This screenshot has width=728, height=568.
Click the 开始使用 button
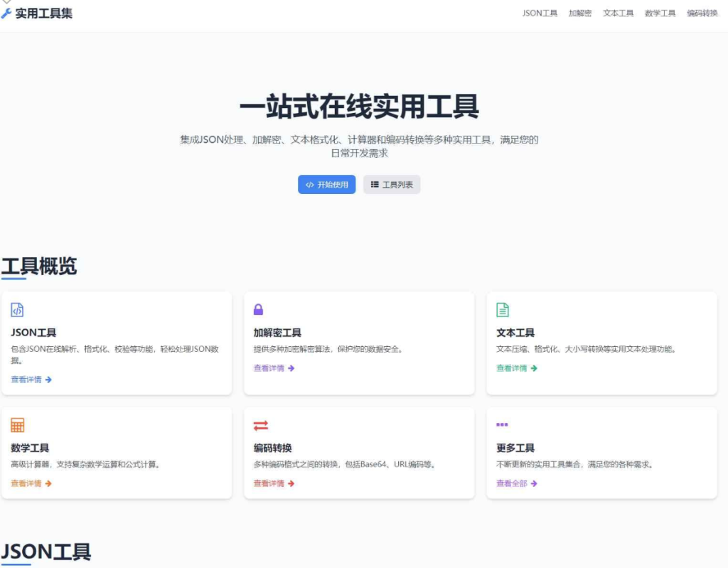click(x=326, y=184)
